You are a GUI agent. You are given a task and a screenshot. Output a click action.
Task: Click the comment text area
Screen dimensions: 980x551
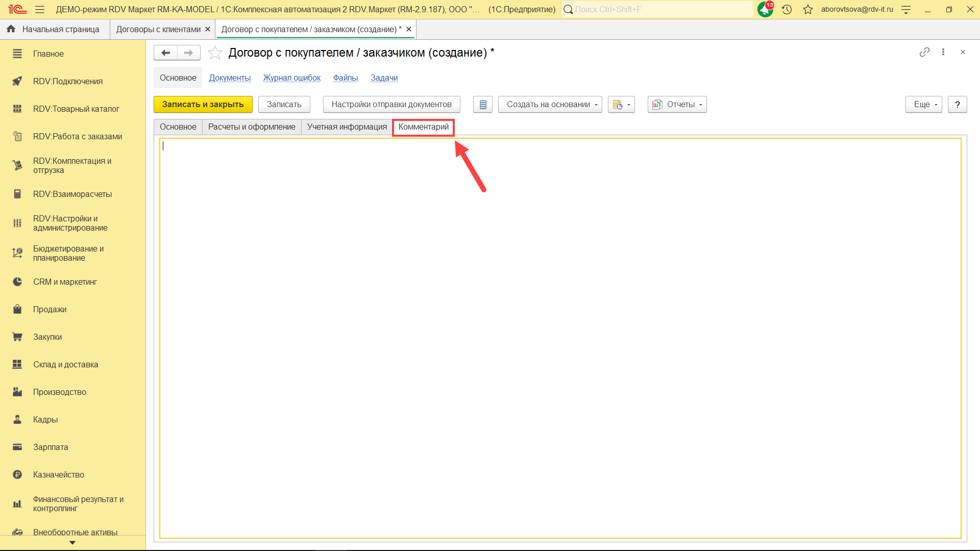pyautogui.click(x=560, y=338)
